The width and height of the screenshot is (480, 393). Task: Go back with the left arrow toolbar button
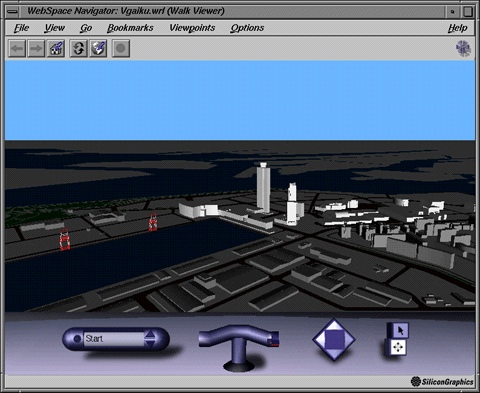pyautogui.click(x=17, y=49)
